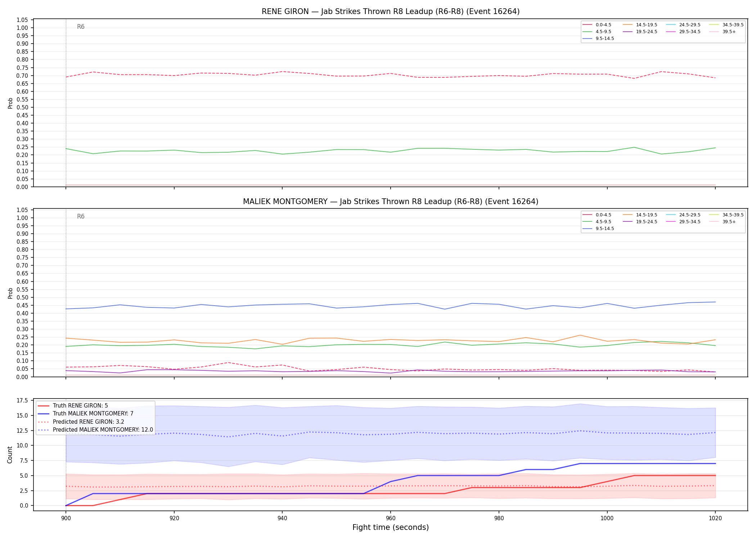
Task: Click the "Prob" axis label of the MALIEK MONTGOMERY chart
Action: (x=10, y=293)
